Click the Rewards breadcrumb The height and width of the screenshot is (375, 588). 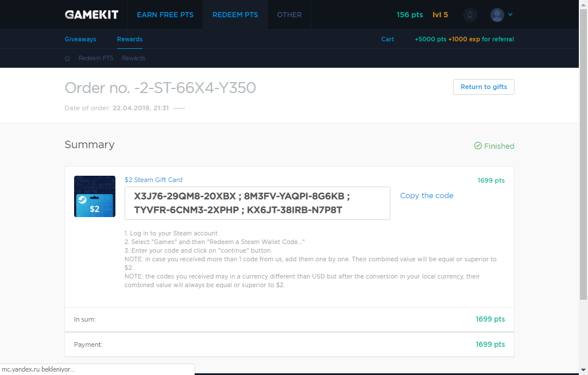point(133,58)
